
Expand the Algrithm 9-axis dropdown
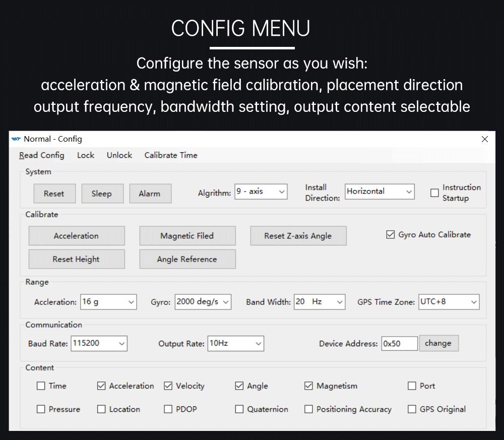(x=261, y=192)
